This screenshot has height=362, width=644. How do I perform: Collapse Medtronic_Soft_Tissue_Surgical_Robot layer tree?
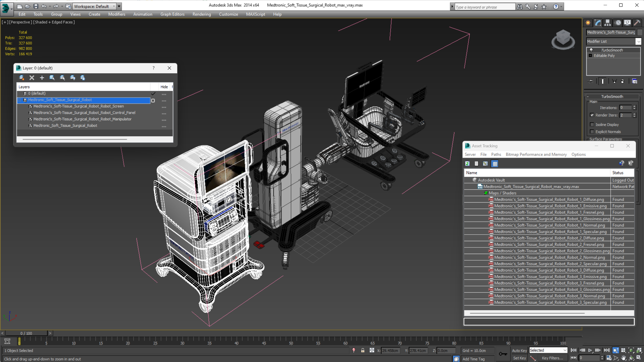[x=19, y=100]
